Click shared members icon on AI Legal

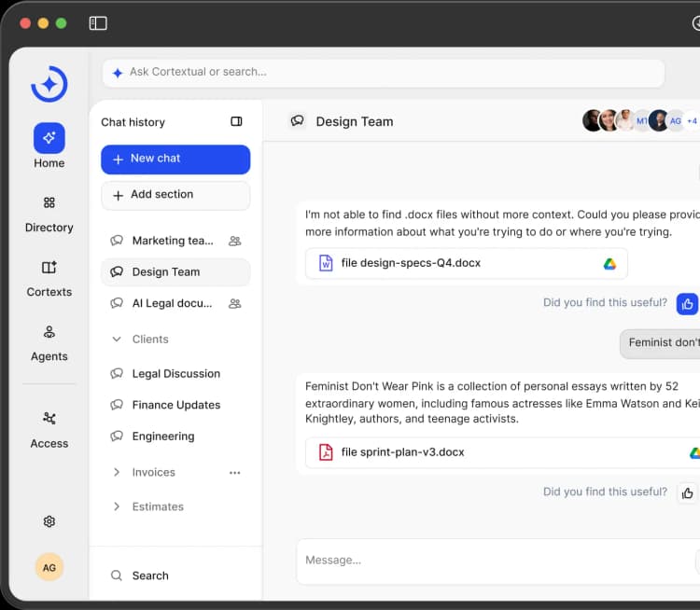pyautogui.click(x=235, y=304)
